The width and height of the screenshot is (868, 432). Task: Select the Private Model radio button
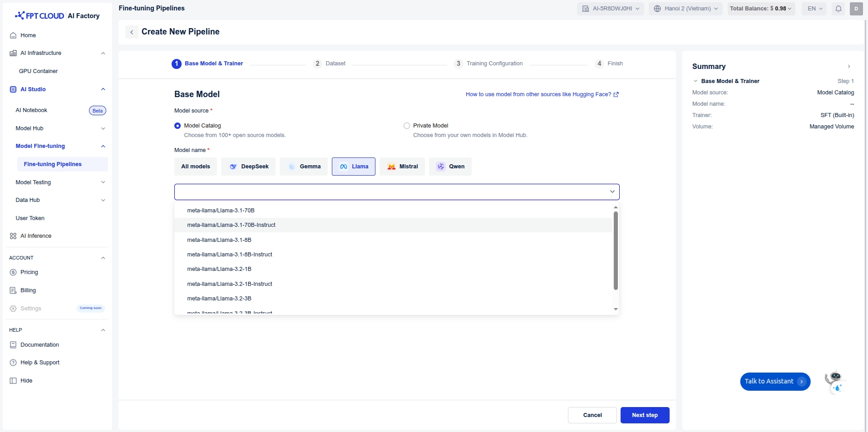407,126
